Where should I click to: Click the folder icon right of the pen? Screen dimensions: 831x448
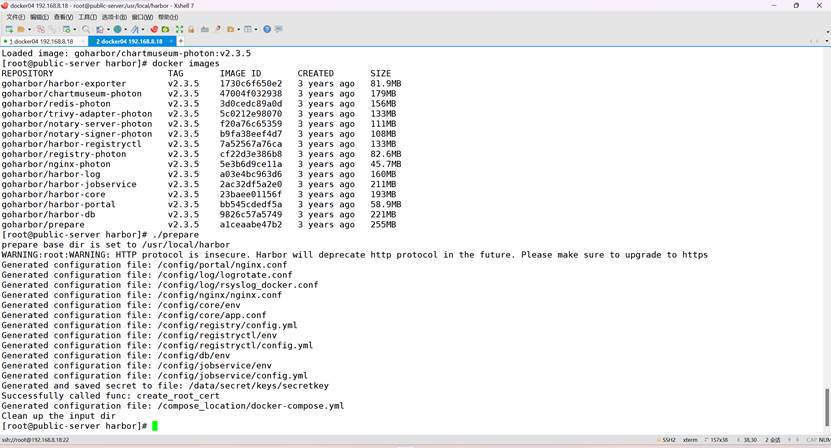coord(231,29)
